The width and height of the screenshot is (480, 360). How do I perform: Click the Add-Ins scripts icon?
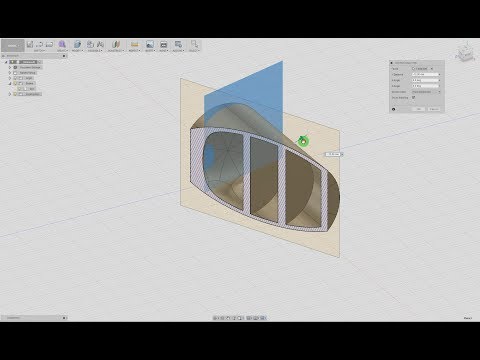click(178, 44)
